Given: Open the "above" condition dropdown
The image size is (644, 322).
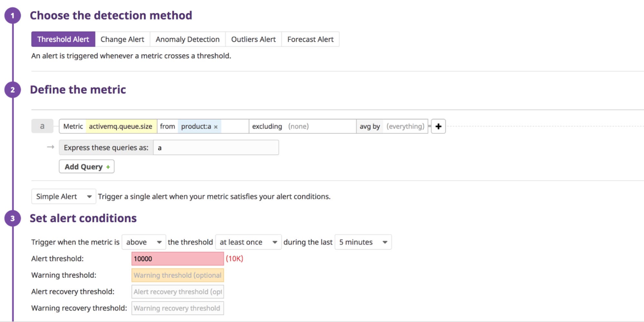Looking at the screenshot, I should click(x=144, y=242).
